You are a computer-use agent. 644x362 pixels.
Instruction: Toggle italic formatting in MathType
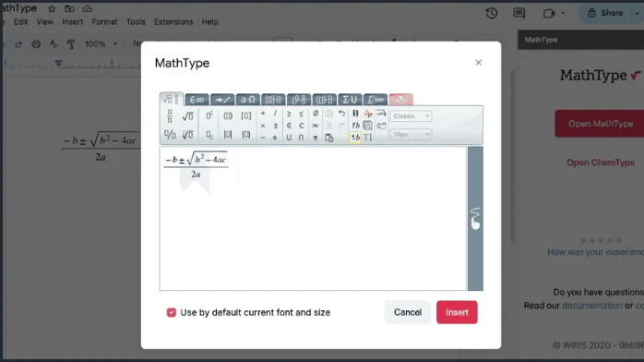(x=355, y=126)
